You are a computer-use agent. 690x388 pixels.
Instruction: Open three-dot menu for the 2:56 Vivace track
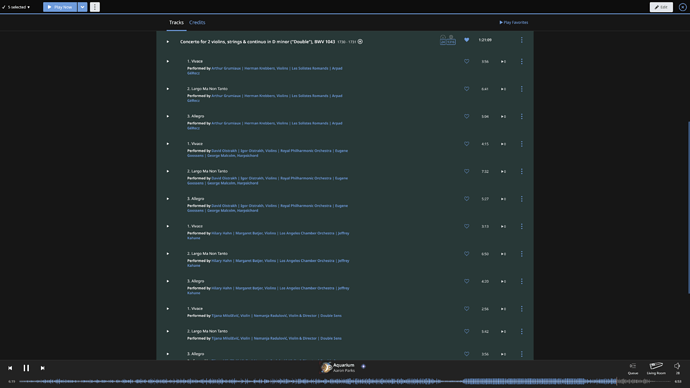point(521,309)
